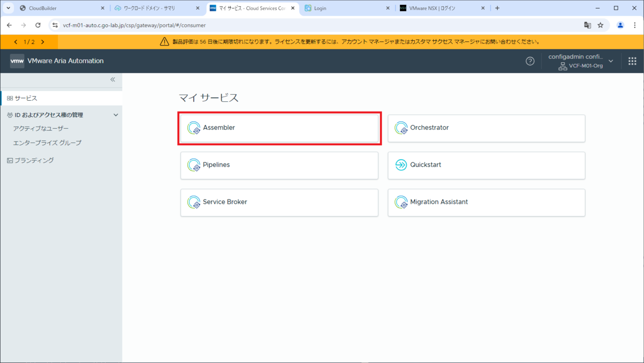Image resolution: width=644 pixels, height=363 pixels.
Task: Click VCF-M01-Org organization label
Action: pos(586,66)
